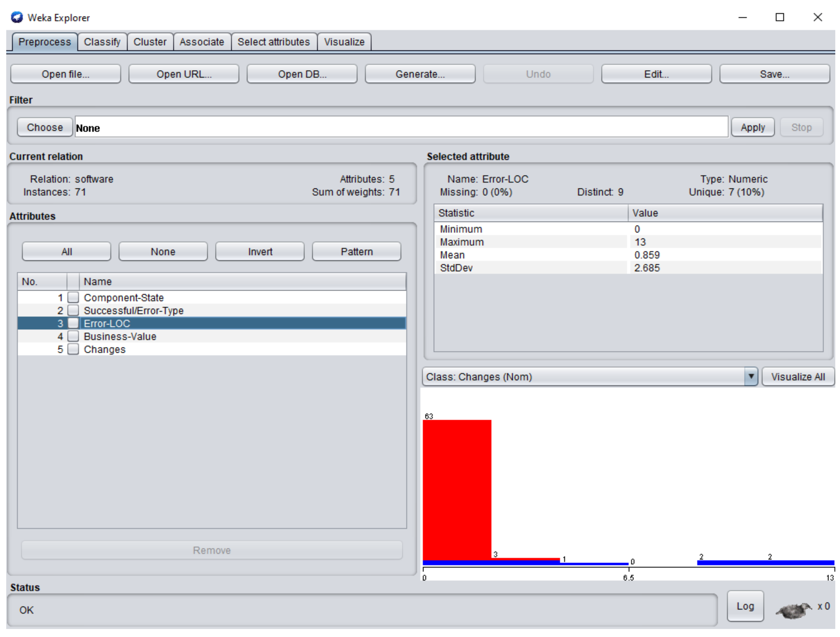Click the Weka logo in title bar
Screen dimensions: 840x637
17,17
